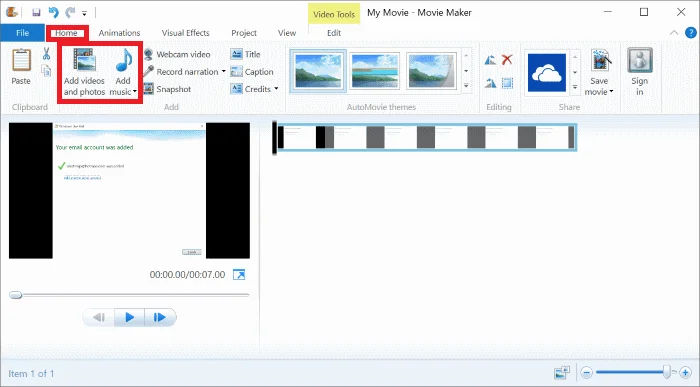The image size is (700, 387).
Task: Click the 00:00.00/00:07.00 timecode
Action: coord(187,275)
